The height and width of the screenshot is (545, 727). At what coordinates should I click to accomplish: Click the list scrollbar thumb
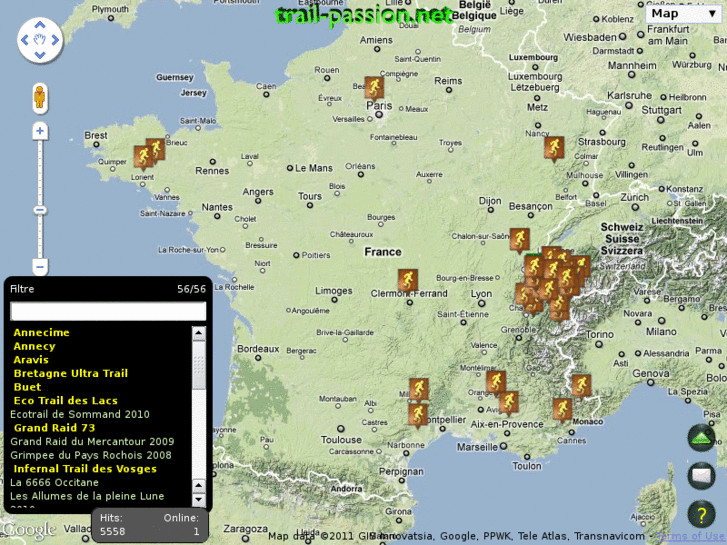[198, 365]
